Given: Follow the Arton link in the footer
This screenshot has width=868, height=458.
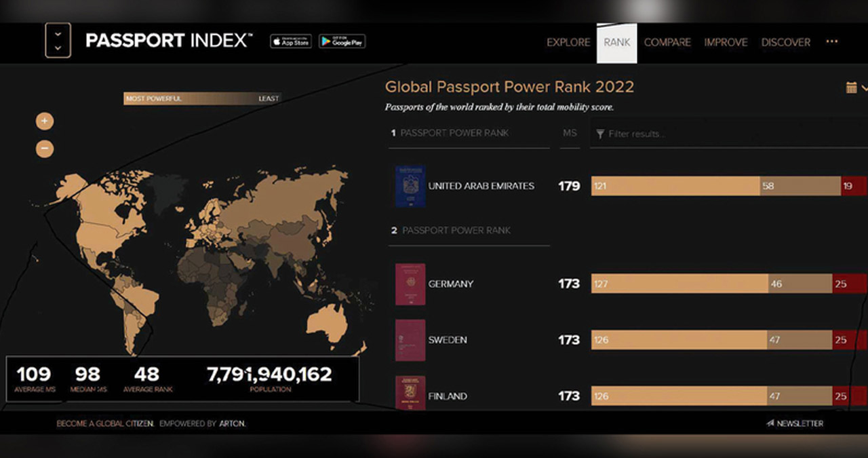Looking at the screenshot, I should point(233,423).
